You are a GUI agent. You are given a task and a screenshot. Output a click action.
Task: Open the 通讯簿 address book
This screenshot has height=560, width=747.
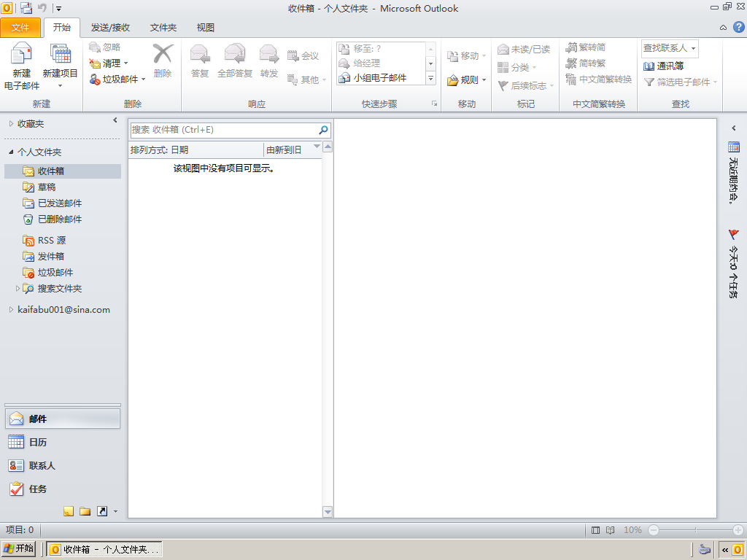(x=663, y=66)
